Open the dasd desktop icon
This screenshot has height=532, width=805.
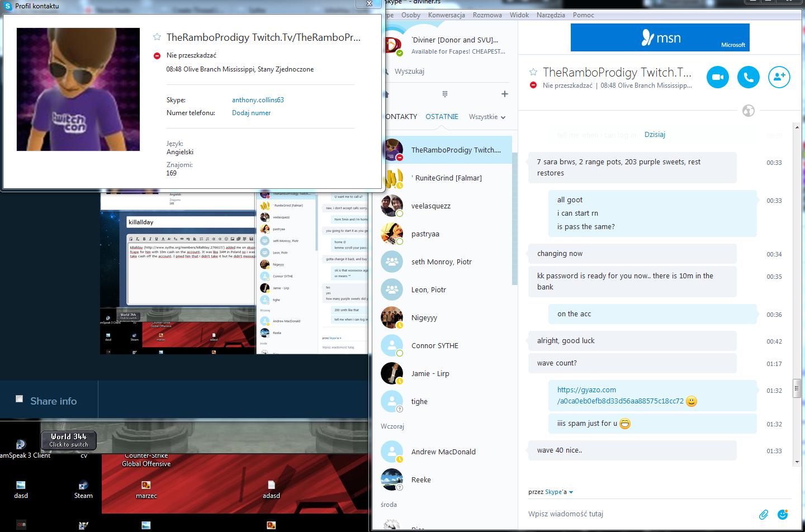(x=21, y=490)
